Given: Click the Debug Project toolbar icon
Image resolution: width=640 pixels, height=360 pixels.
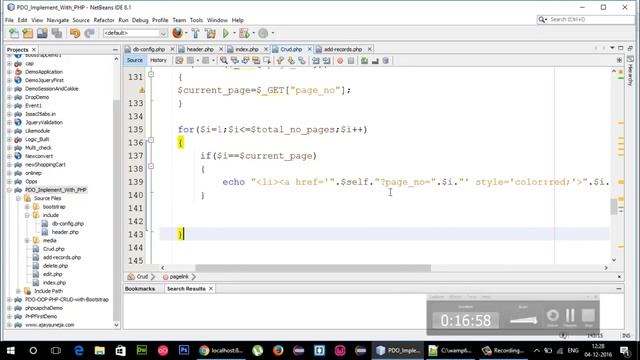Looking at the screenshot, I should pos(244,33).
